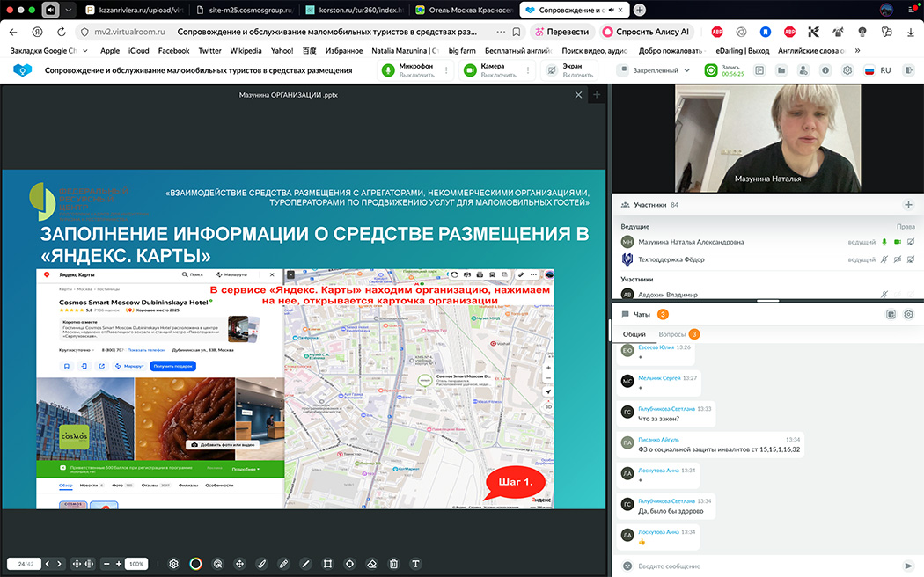Go to previous slide arrow
Screen dimensions: 924x577
pos(48,564)
